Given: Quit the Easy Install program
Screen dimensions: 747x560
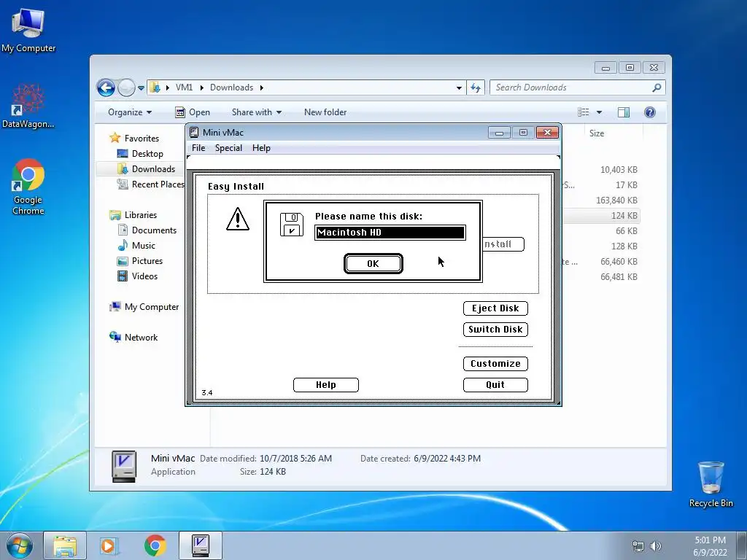Looking at the screenshot, I should [495, 385].
